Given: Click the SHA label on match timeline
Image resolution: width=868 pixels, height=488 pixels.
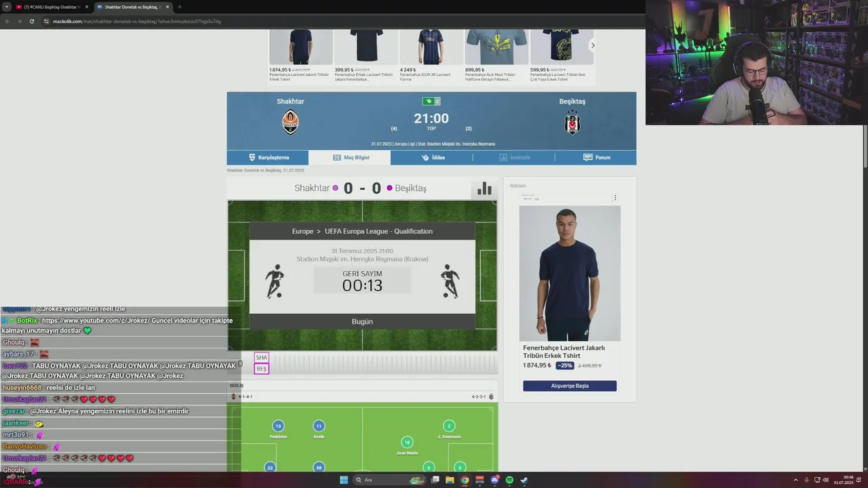Looking at the screenshot, I should 262,357.
